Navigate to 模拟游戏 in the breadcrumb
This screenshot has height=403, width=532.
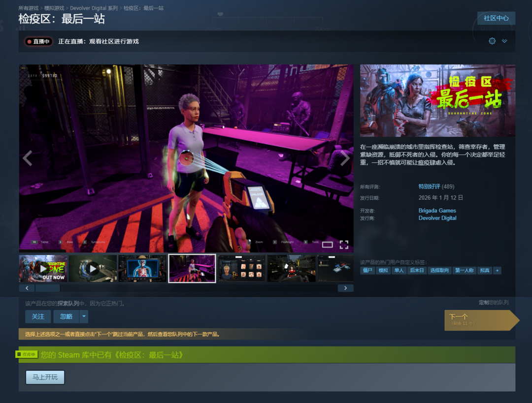(x=54, y=8)
